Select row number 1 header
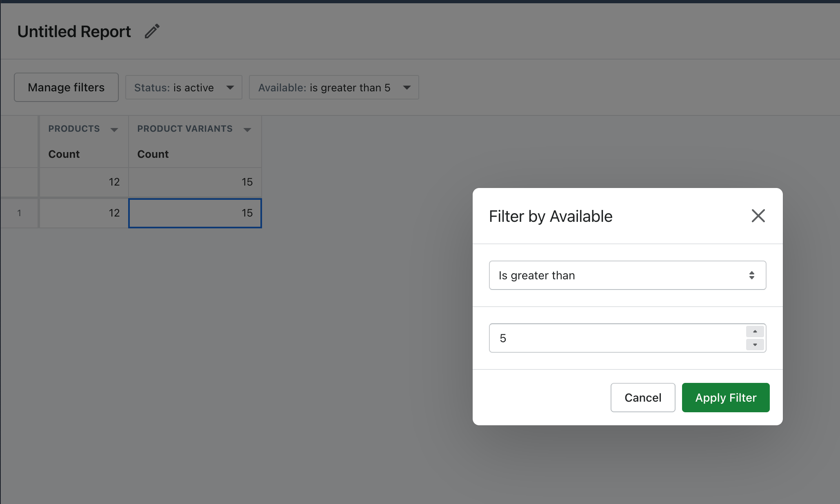The height and width of the screenshot is (504, 840). coord(19,213)
